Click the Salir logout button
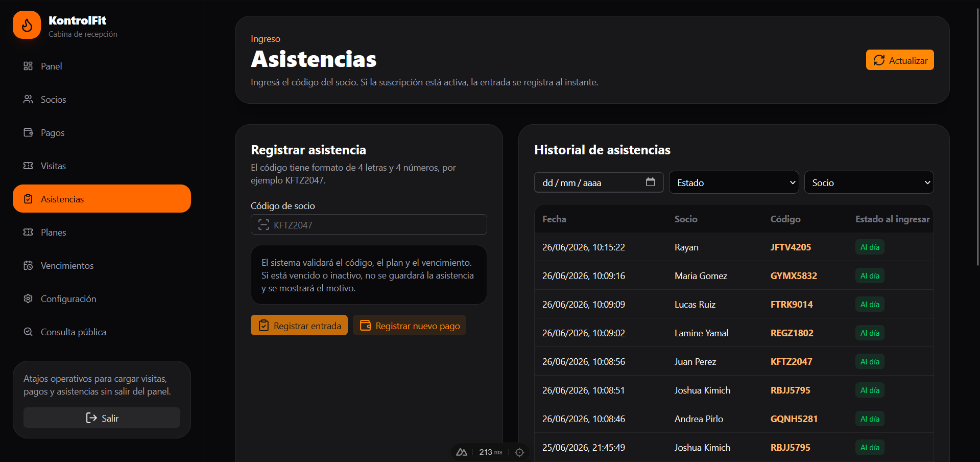Viewport: 980px width, 462px height. pyautogui.click(x=102, y=418)
